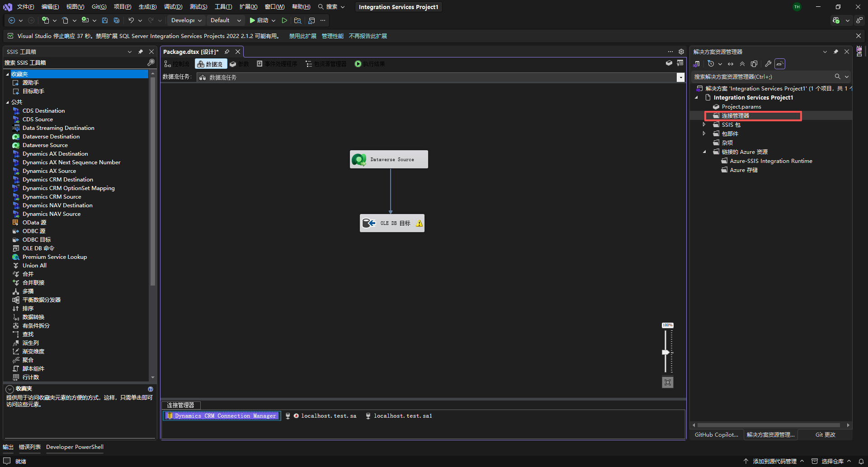Pick the Union All toolbox component
The width and height of the screenshot is (868, 467).
34,266
